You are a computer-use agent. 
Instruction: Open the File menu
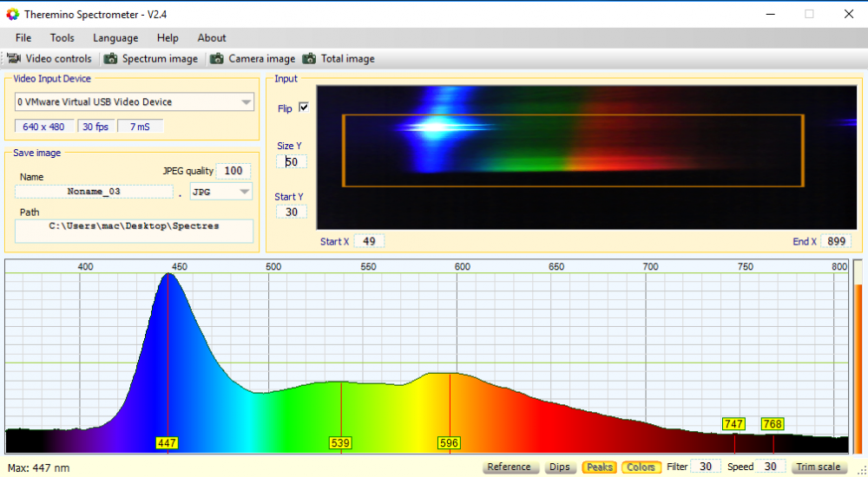23,38
